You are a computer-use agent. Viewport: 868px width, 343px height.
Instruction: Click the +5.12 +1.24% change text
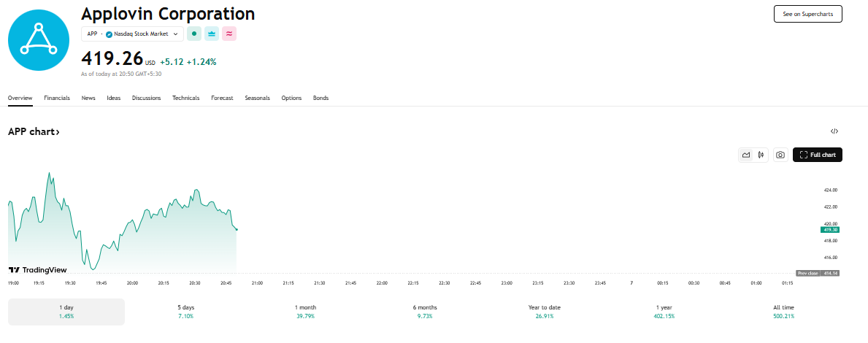click(x=188, y=62)
